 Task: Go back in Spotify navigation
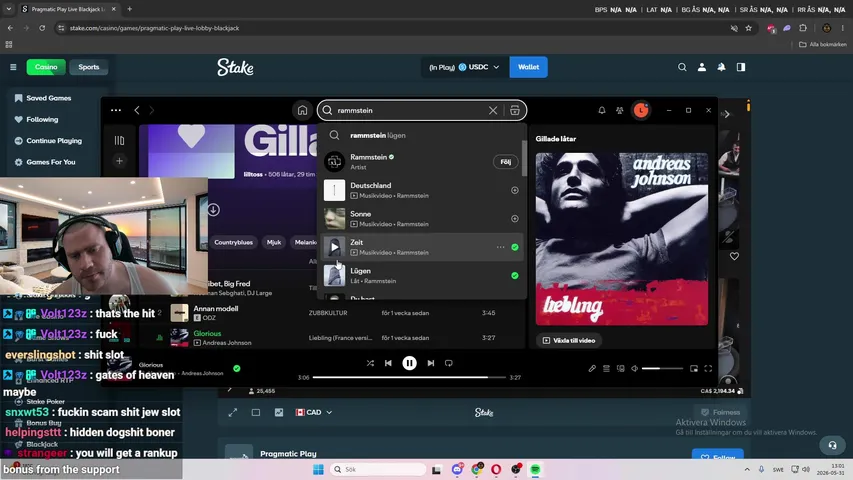coord(137,110)
